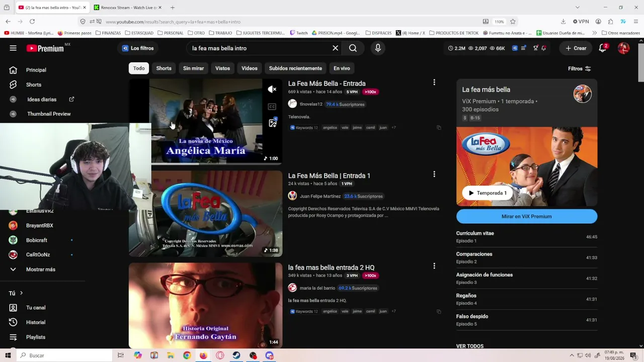
Task: Expand the Tú section chevron
Action: click(x=21, y=293)
